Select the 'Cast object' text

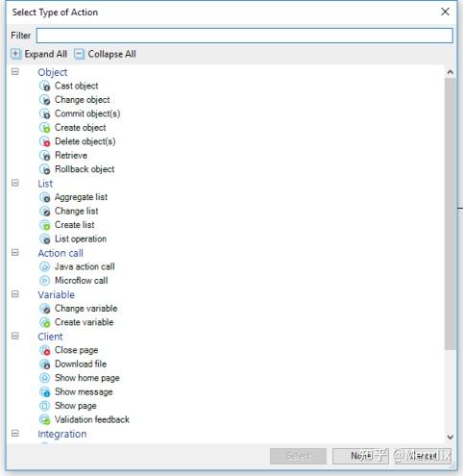(77, 86)
